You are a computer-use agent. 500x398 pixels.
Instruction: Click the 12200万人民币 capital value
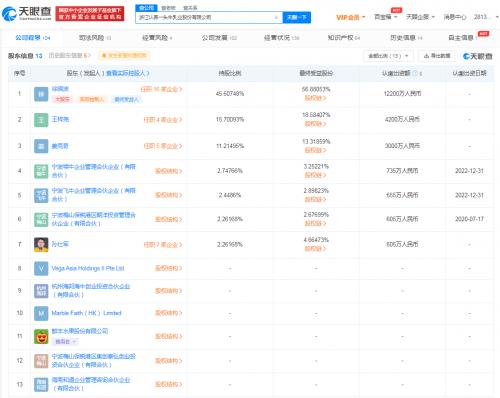coord(402,94)
